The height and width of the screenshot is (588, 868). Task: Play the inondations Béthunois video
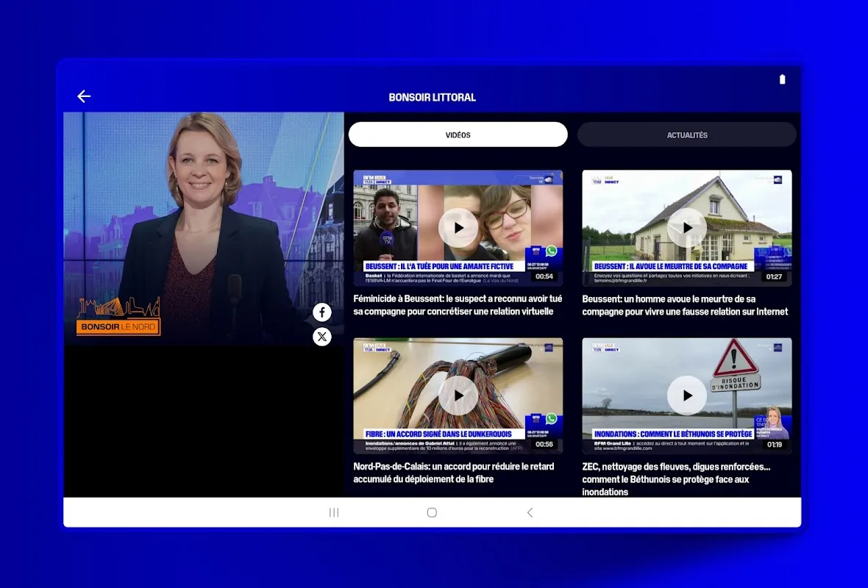pyautogui.click(x=686, y=395)
